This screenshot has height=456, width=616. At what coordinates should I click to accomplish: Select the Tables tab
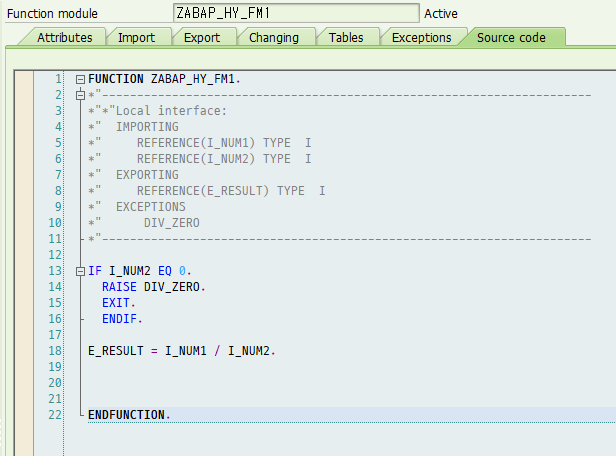[346, 38]
